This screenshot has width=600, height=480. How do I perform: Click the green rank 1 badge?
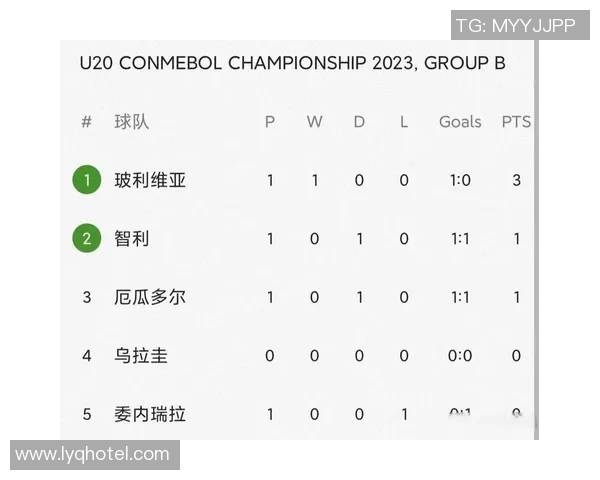[x=87, y=180]
